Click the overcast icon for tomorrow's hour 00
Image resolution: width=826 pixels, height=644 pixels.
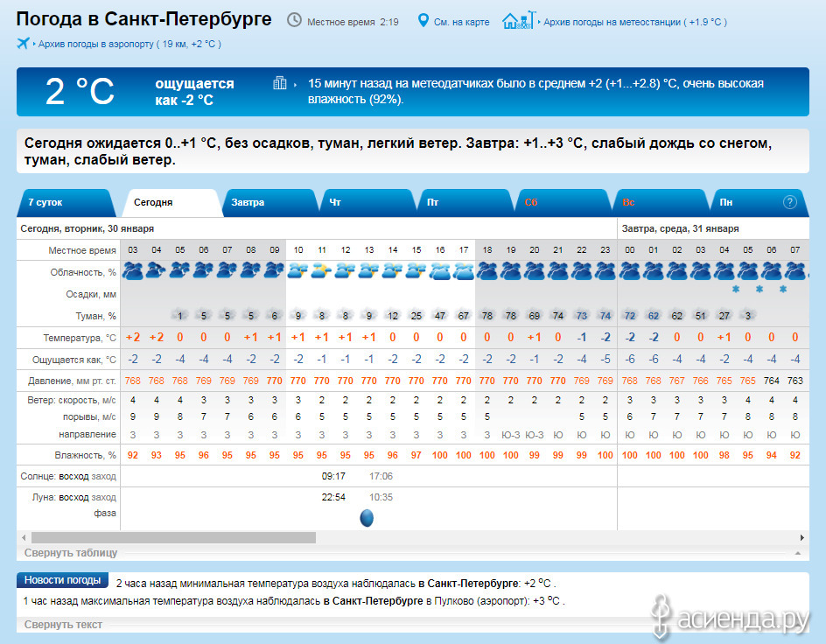(629, 271)
